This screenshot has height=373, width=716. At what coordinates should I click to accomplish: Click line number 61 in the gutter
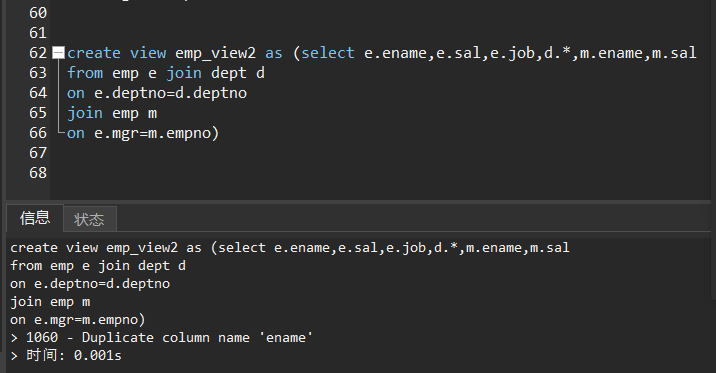pyautogui.click(x=38, y=33)
